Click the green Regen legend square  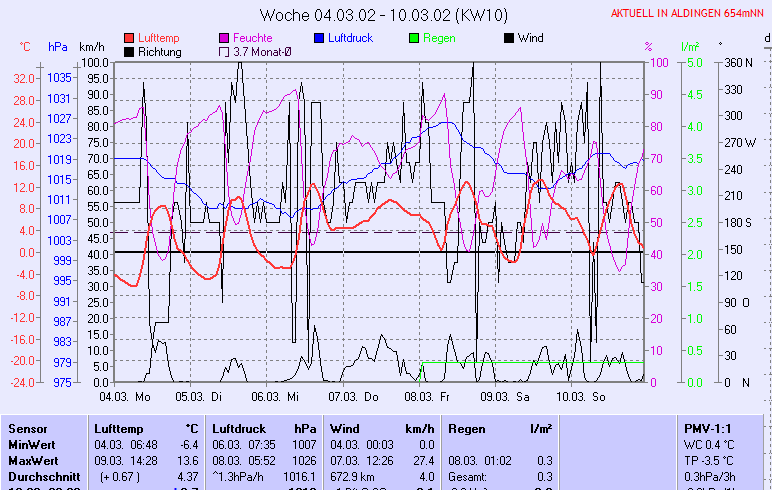[416, 38]
